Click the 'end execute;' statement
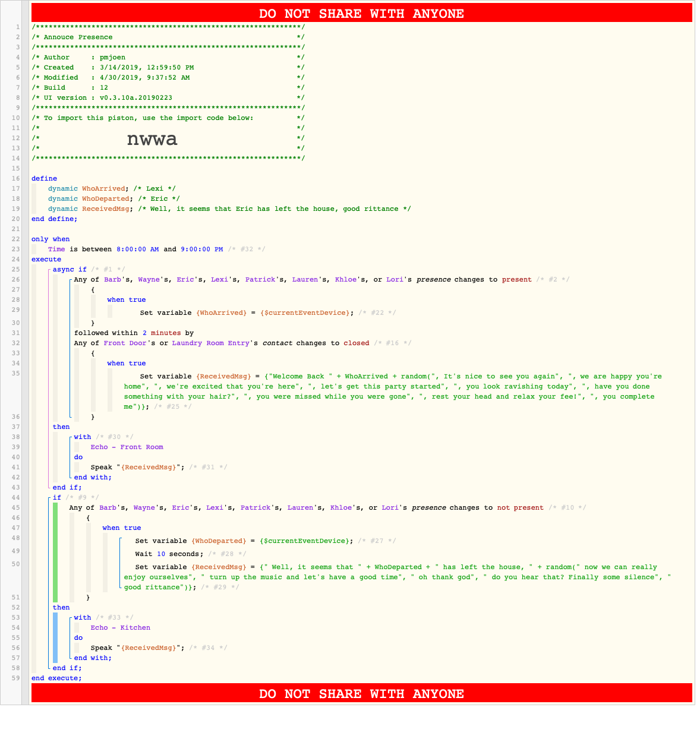The width and height of the screenshot is (700, 742). pos(57,678)
